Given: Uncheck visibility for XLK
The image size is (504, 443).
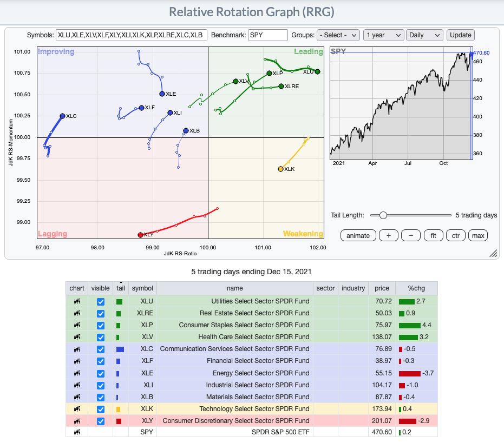Looking at the screenshot, I should (x=101, y=409).
